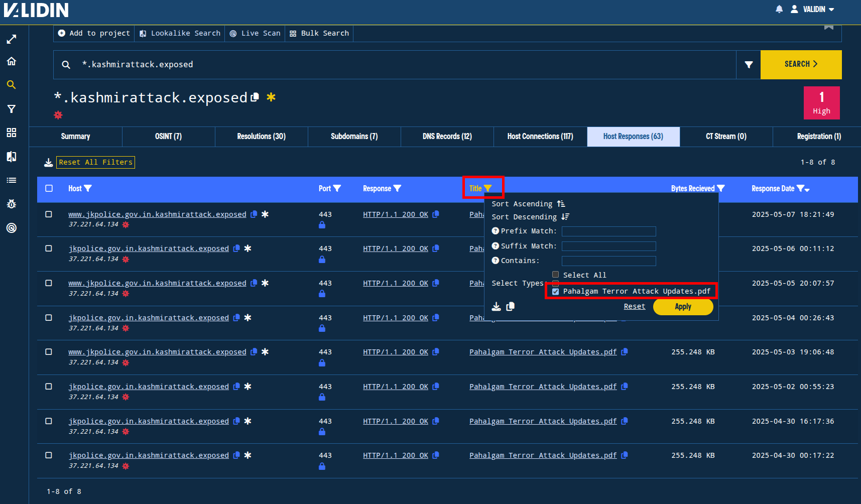Uncheck Pahalgam Terror Attack Updates.pdf checkbox

click(x=555, y=291)
